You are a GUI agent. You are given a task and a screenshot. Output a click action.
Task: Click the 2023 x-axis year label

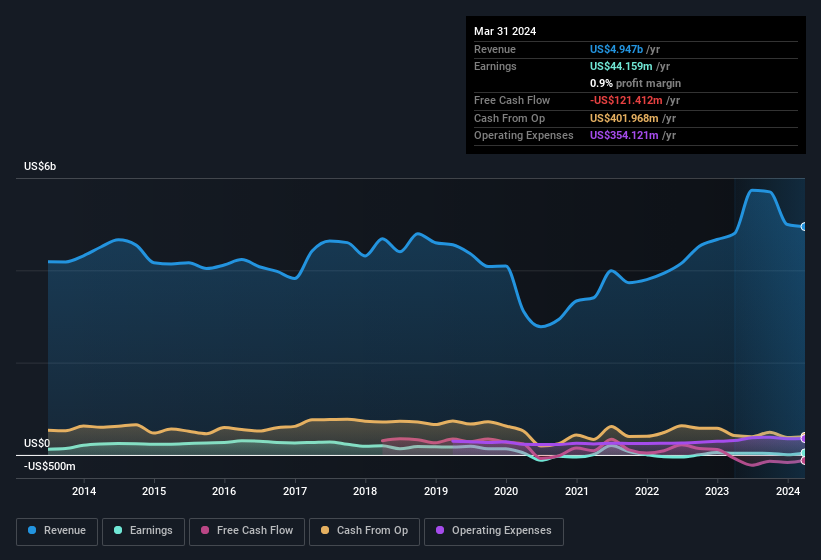coord(717,491)
